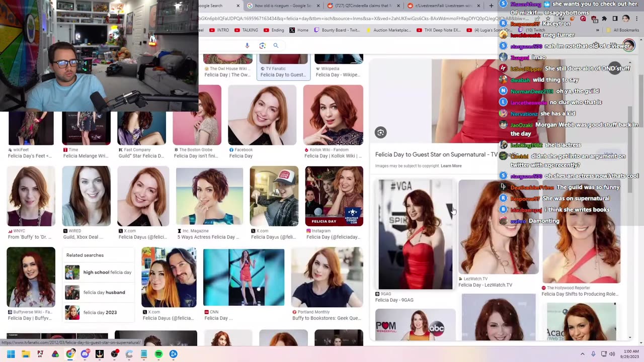Close the 'how old is ricegum' tab
This screenshot has width=644, height=362.
coord(318,6)
